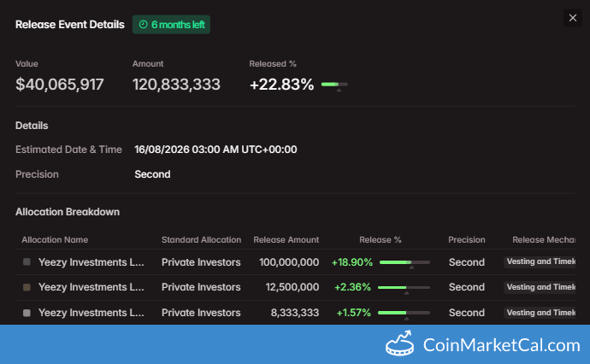Click Vesting and Timelock tag in first row

click(x=540, y=261)
